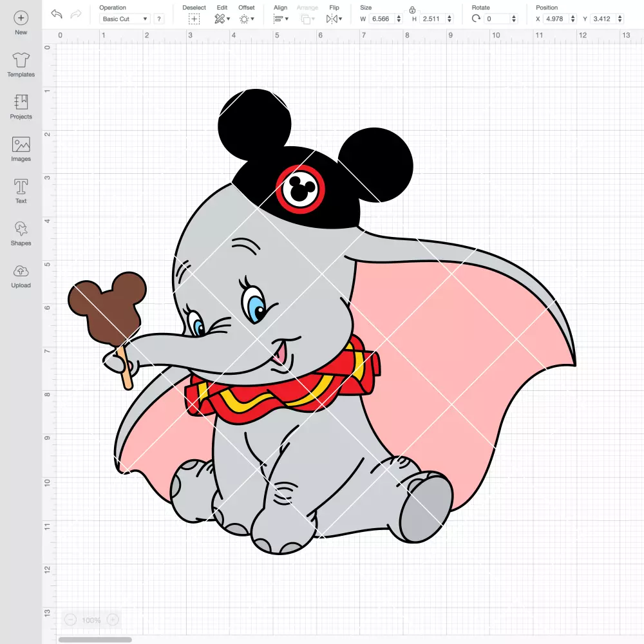Click the Y position field
Viewport: 644px width, 644px height.
click(x=603, y=19)
